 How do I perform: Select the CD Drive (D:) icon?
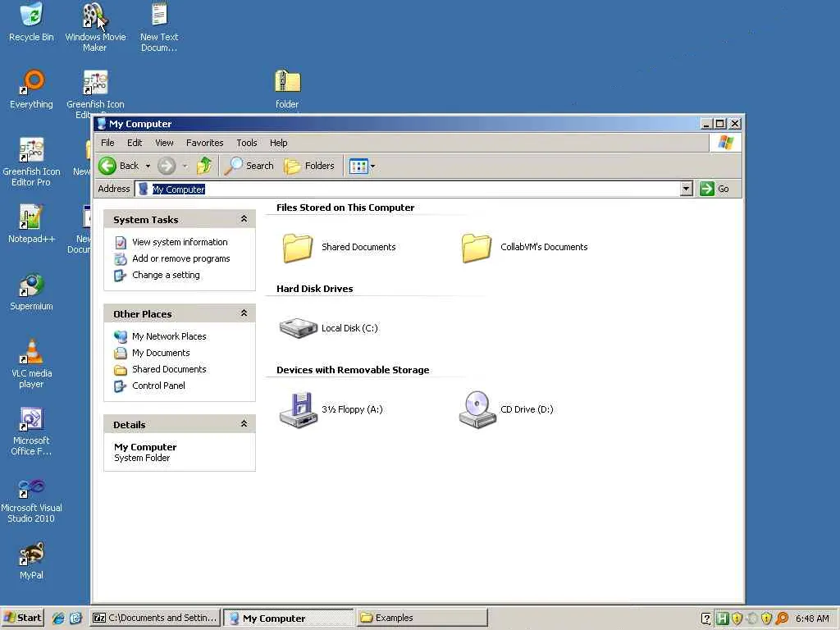477,410
